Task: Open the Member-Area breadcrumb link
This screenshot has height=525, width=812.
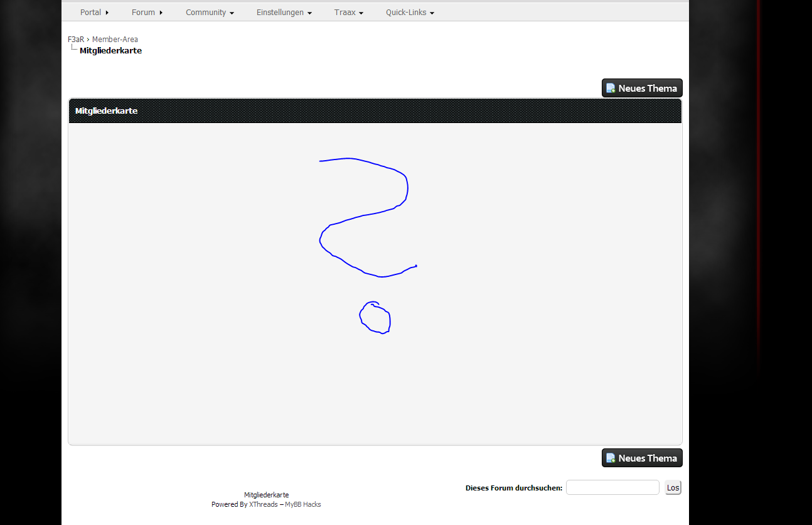Action: coord(115,40)
